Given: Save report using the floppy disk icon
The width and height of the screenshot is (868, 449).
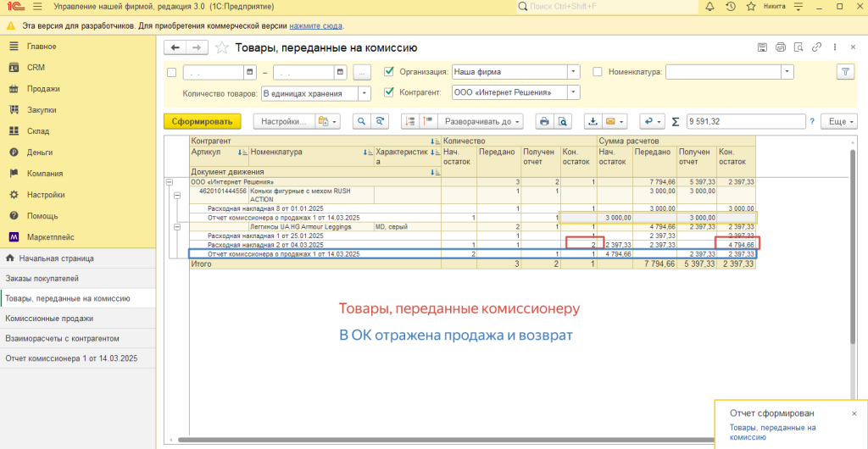Looking at the screenshot, I should click(762, 47).
